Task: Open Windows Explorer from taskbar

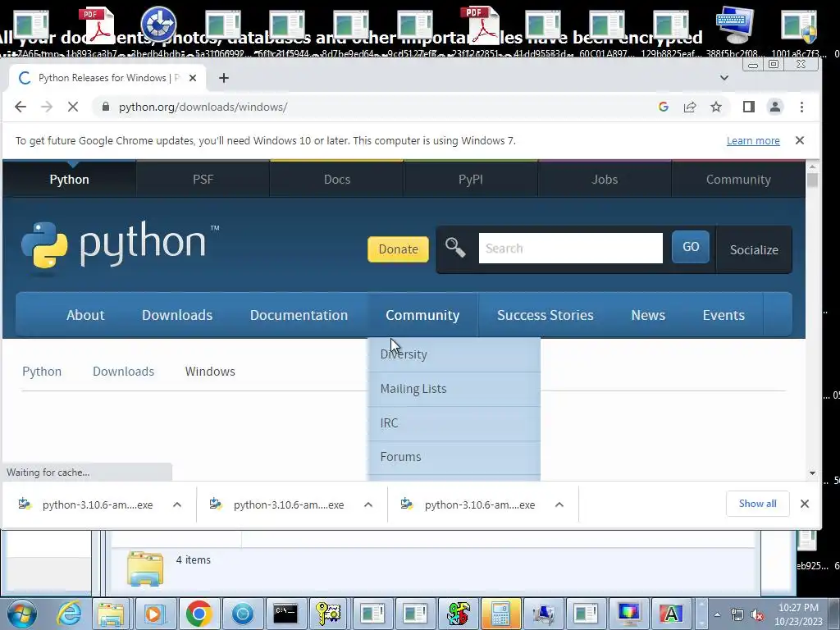Action: click(x=111, y=614)
